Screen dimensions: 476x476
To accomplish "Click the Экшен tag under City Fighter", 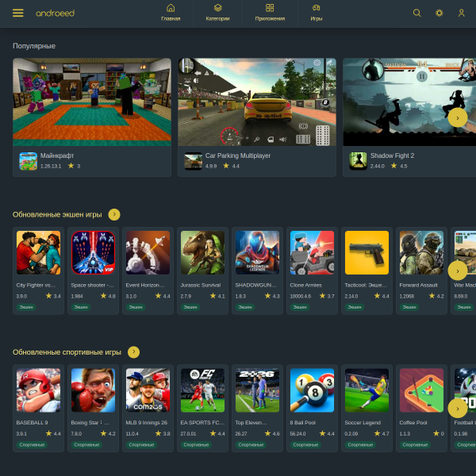I will [26, 307].
